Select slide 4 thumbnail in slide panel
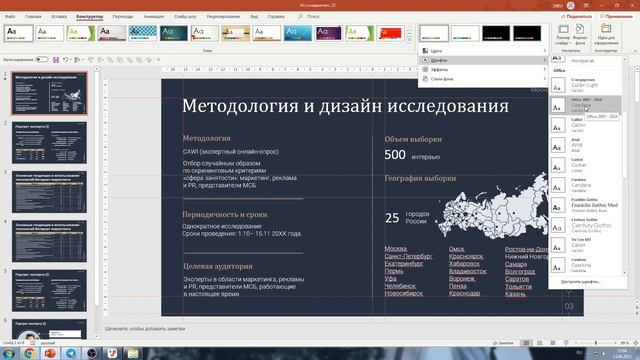The width and height of the screenshot is (640, 360). pyautogui.click(x=49, y=241)
